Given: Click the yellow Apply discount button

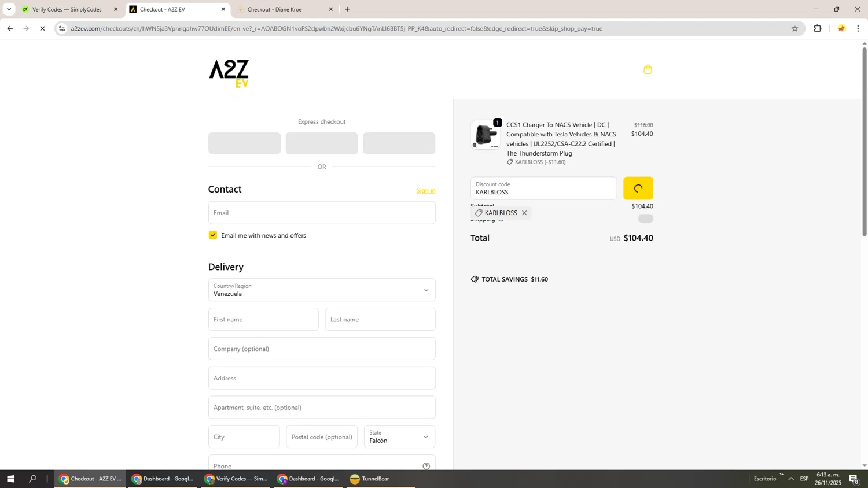Looking at the screenshot, I should (x=638, y=188).
